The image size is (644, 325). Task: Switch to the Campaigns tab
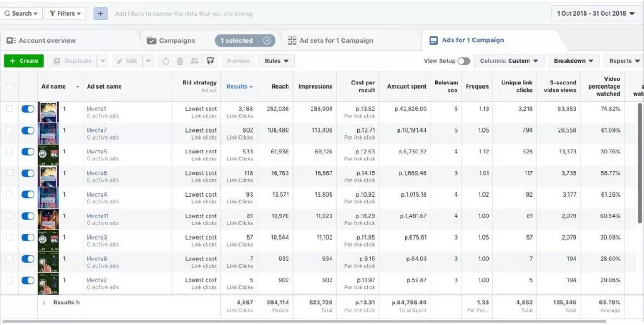tap(176, 40)
